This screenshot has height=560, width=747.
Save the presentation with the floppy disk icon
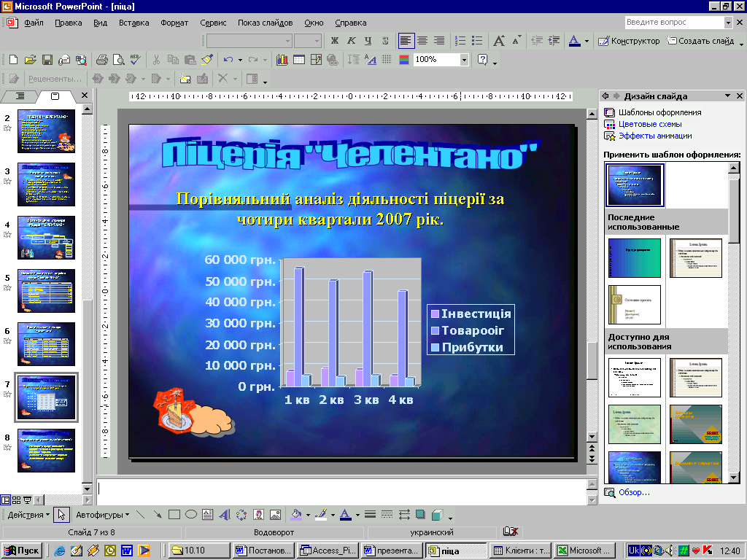[47, 60]
